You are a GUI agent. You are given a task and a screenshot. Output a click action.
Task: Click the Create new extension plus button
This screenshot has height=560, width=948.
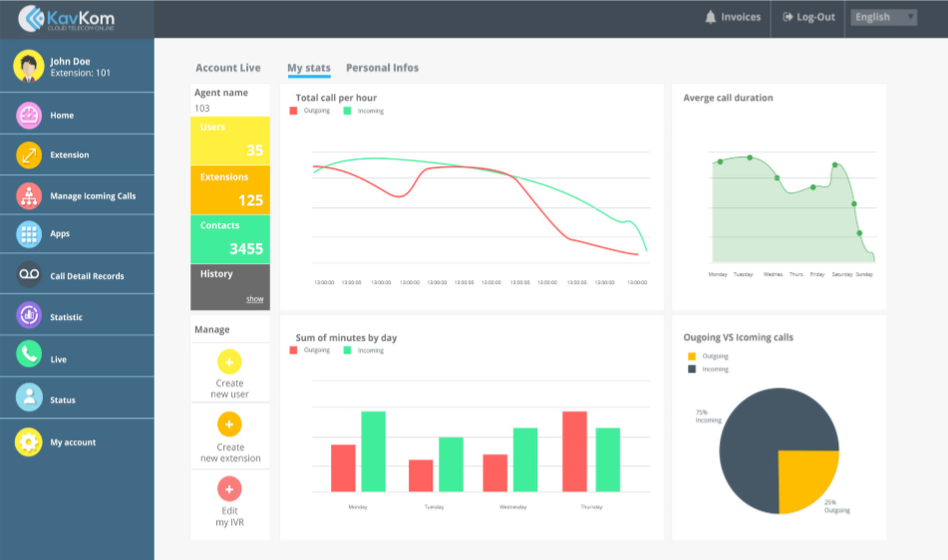[x=229, y=425]
